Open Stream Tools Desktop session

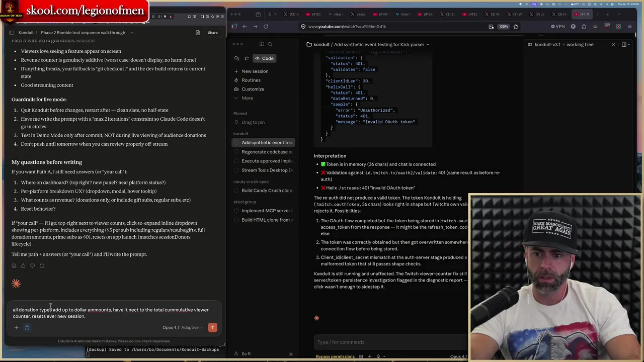coord(263,170)
